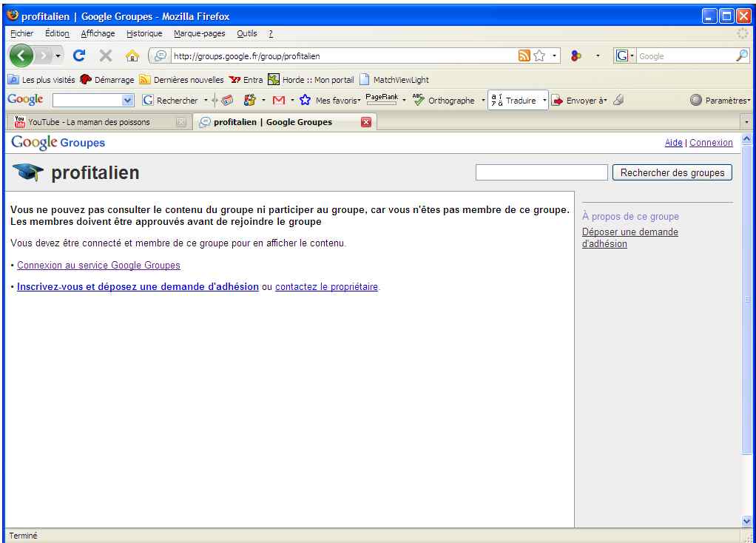
Task: Open the list-all-tabs dropdown arrow
Action: (x=747, y=122)
